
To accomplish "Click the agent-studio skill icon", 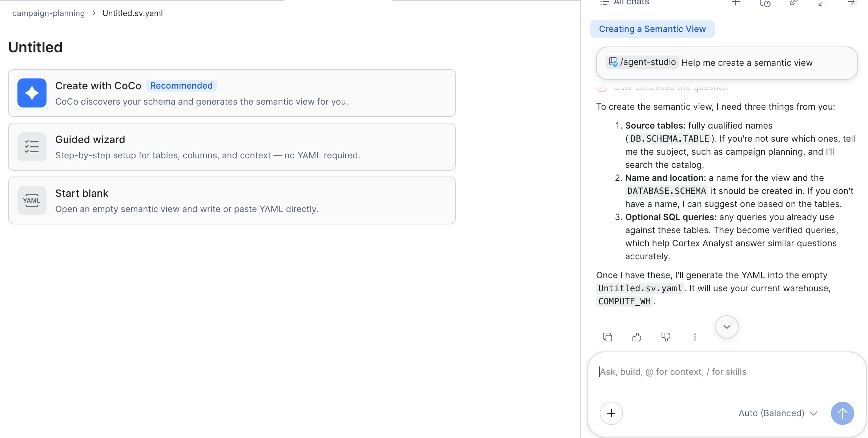I will 613,62.
